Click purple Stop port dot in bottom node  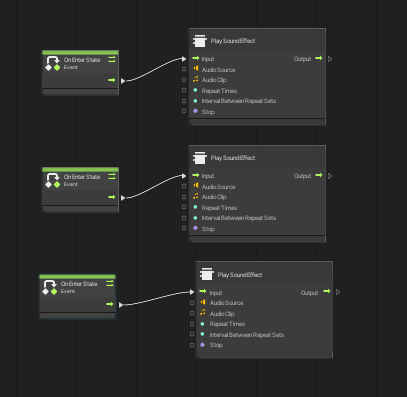[202, 345]
